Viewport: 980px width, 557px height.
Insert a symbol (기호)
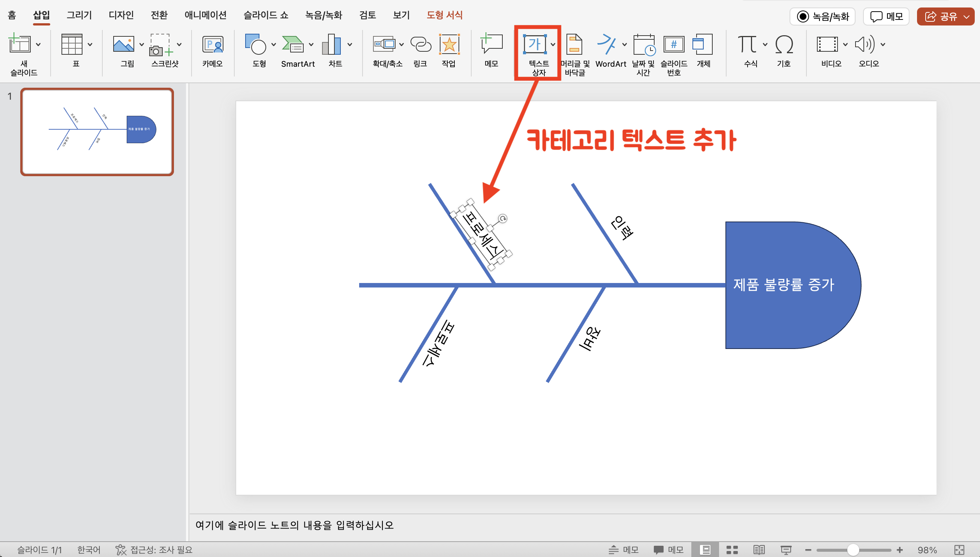tap(784, 44)
